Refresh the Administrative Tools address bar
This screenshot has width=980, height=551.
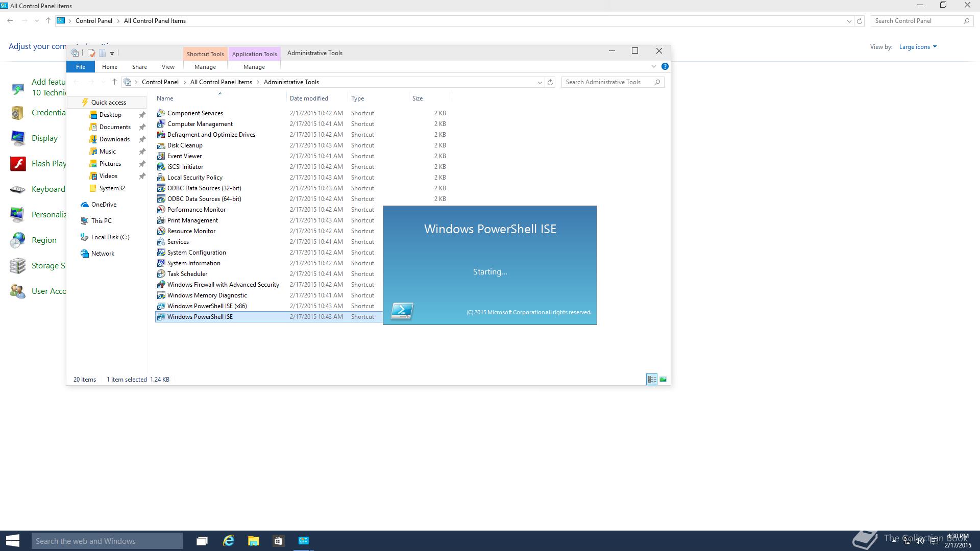pyautogui.click(x=550, y=82)
